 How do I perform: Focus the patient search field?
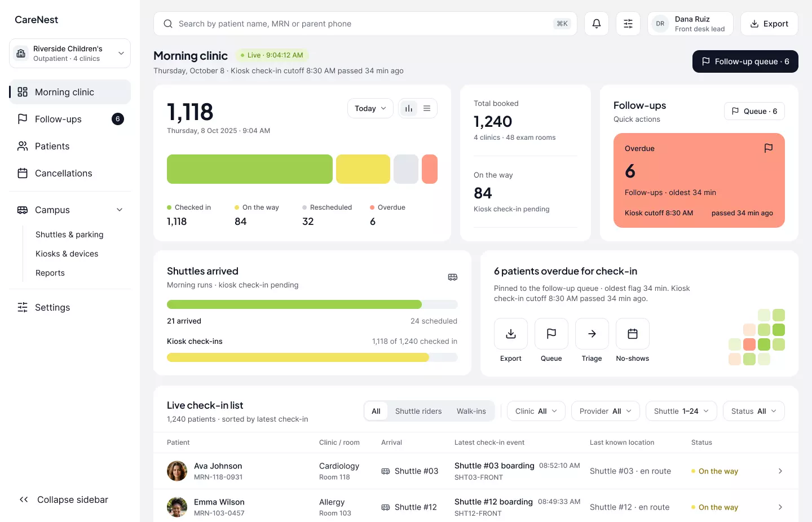point(365,24)
